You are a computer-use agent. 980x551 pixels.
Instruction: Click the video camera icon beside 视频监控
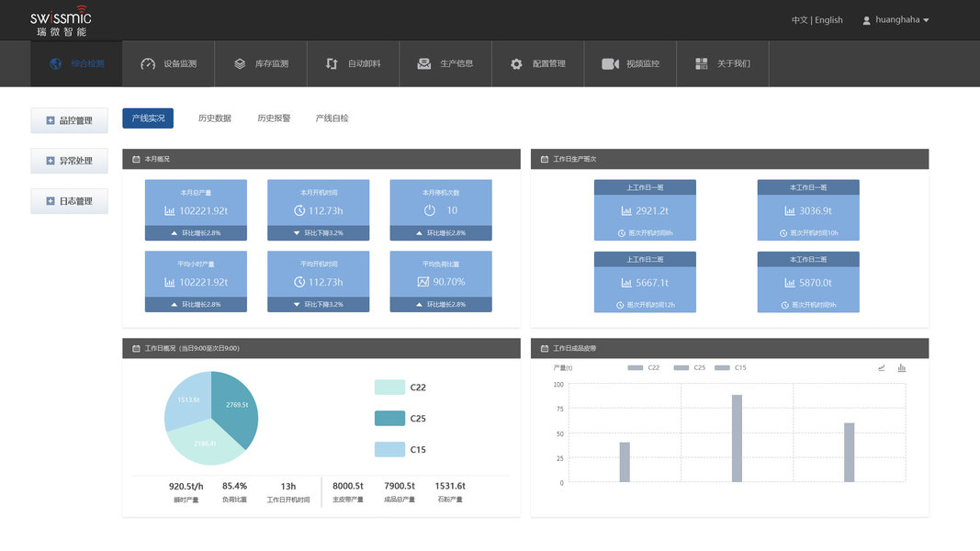click(610, 63)
